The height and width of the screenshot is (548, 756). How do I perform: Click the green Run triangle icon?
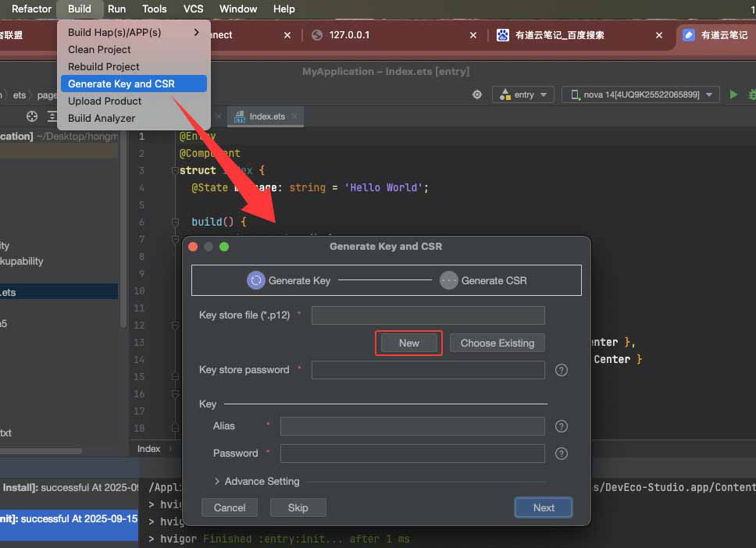coord(733,94)
